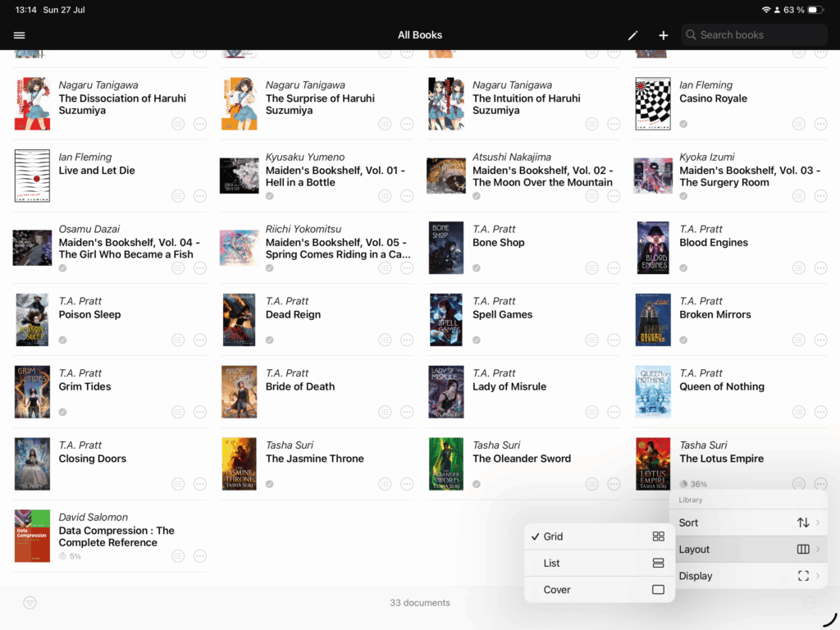Open more options for Live and Let Die
840x630 pixels.
(x=200, y=196)
